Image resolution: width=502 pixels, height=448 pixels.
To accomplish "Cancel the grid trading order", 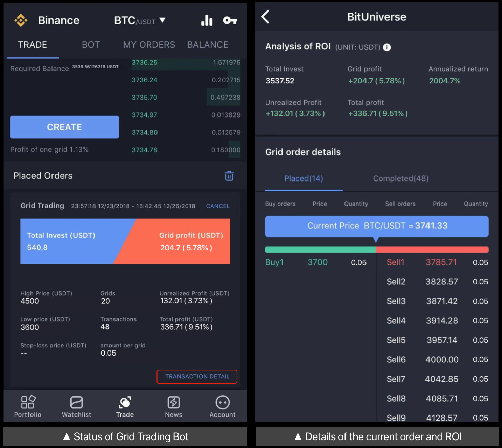I will tap(218, 206).
